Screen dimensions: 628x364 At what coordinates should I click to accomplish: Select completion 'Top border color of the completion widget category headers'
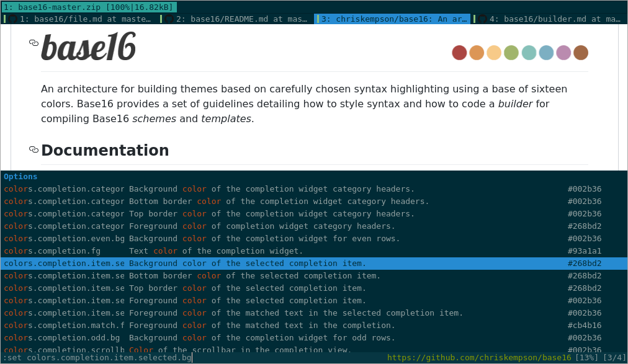click(314, 213)
